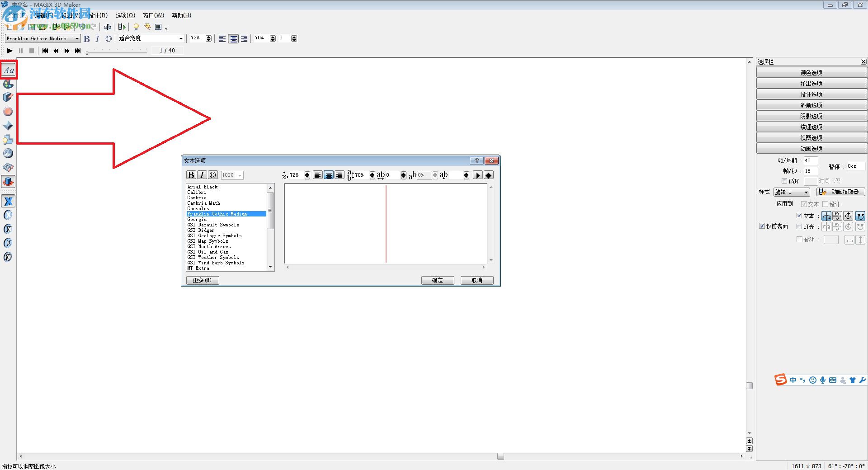
Task: Click the 更多(M) button
Action: (202, 280)
